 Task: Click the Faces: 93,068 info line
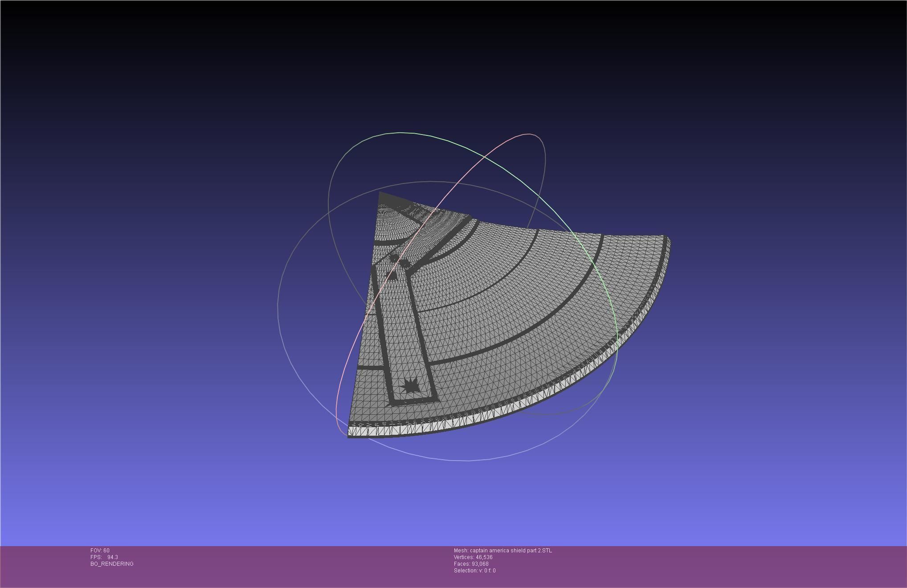(x=471, y=564)
